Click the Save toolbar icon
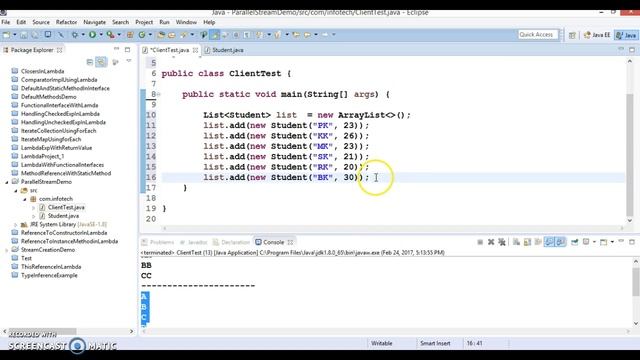Image resolution: width=640 pixels, height=360 pixels. coord(24,35)
